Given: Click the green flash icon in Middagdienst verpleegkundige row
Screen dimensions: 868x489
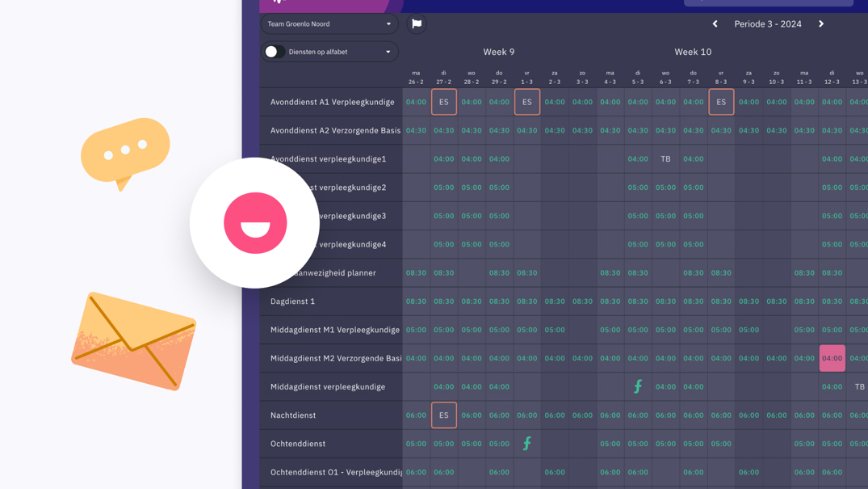Looking at the screenshot, I should point(638,386).
